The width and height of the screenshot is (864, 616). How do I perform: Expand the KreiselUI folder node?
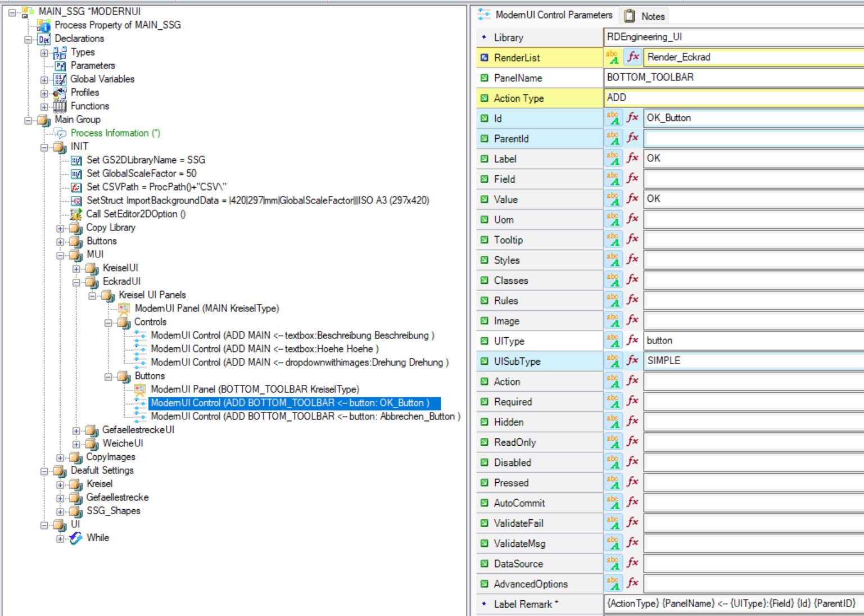pyautogui.click(x=76, y=269)
